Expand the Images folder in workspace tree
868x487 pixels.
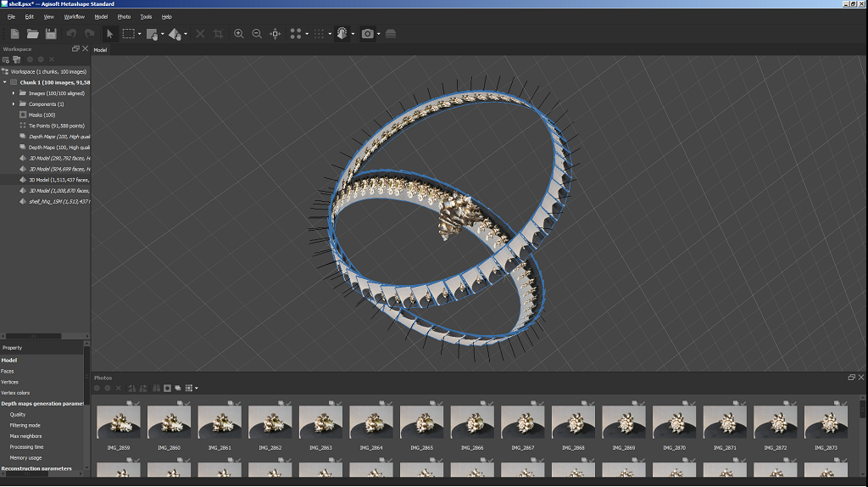click(x=14, y=93)
